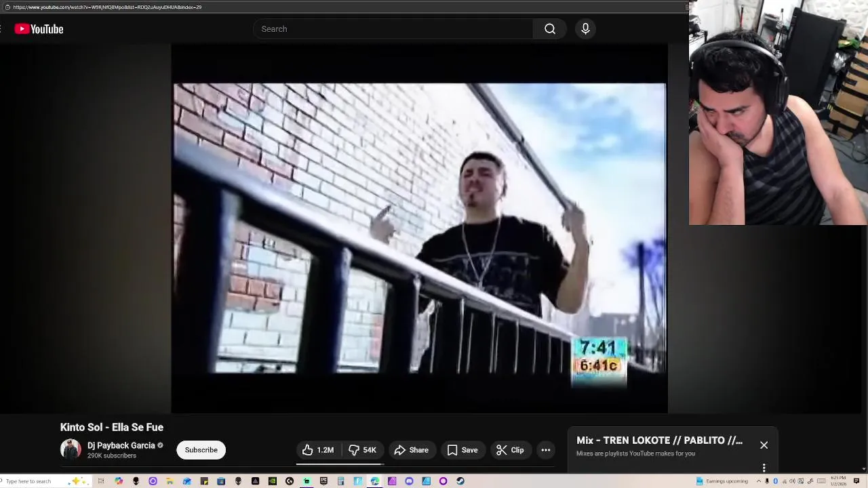Screen dimensions: 868x488
Task: Open volume control in system tray
Action: (x=792, y=481)
